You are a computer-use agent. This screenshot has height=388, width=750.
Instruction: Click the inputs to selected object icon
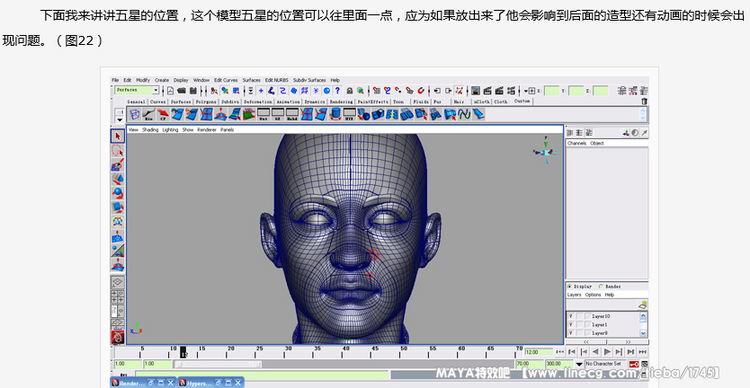(x=437, y=90)
